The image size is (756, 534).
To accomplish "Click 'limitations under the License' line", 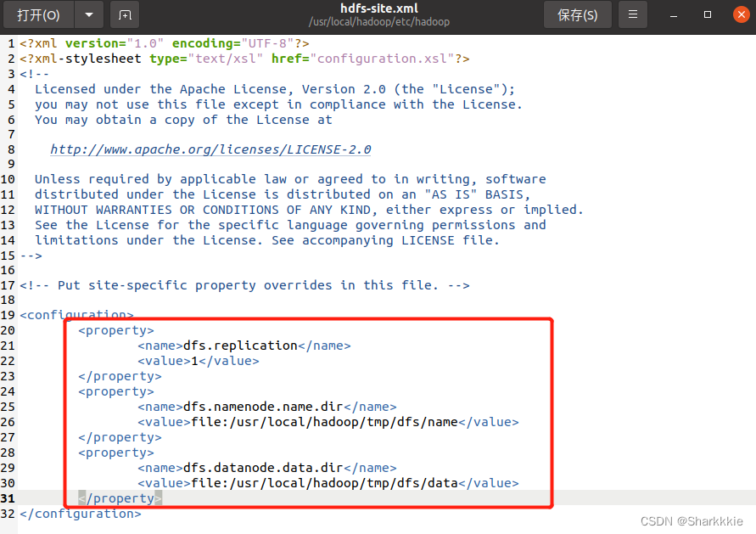I will tap(267, 240).
